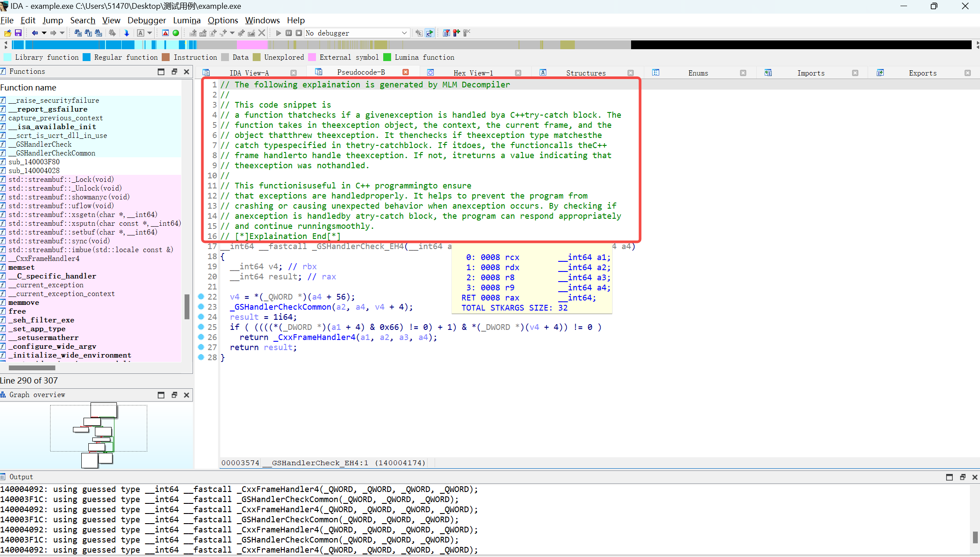This screenshot has width=980, height=557.
Task: Jump forward with the gray right arrow
Action: click(53, 33)
